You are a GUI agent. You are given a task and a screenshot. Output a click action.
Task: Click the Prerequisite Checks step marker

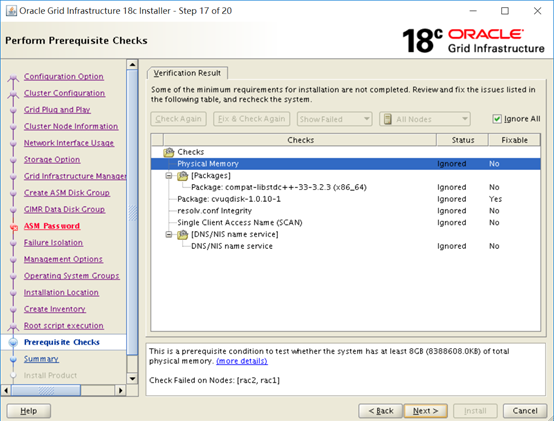point(13,342)
